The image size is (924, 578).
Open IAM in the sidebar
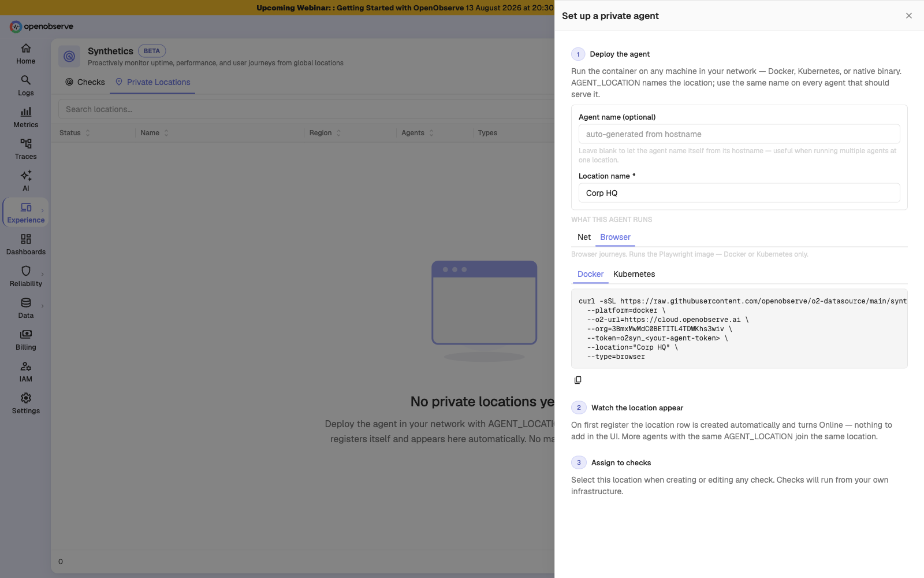pyautogui.click(x=25, y=372)
